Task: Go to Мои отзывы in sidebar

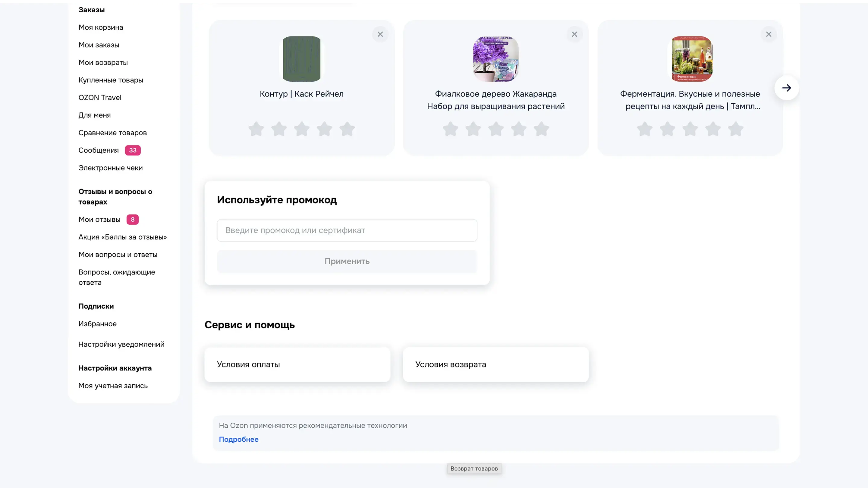Action: [x=99, y=220]
